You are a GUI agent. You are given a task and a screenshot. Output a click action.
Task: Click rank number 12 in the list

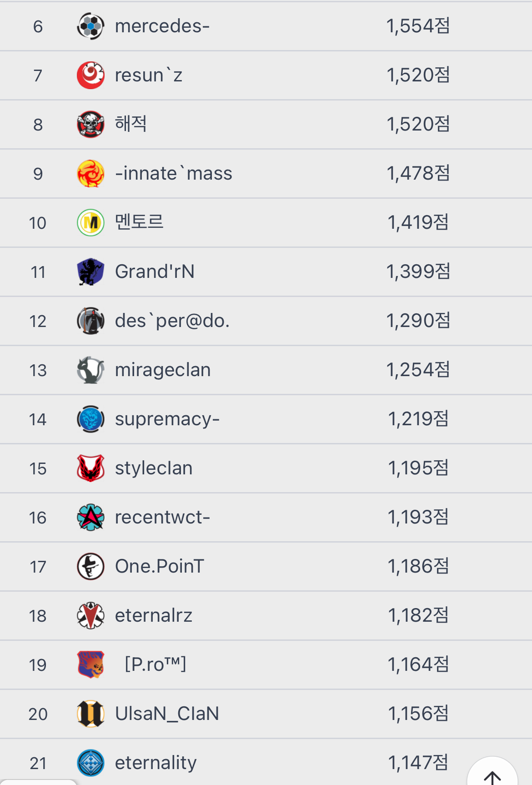(x=38, y=321)
